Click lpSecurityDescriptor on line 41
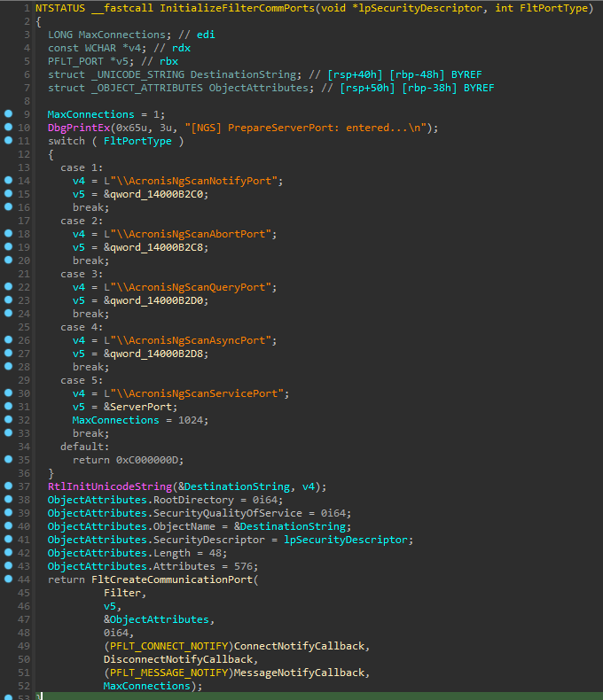Image resolution: width=603 pixels, height=700 pixels. pos(346,540)
